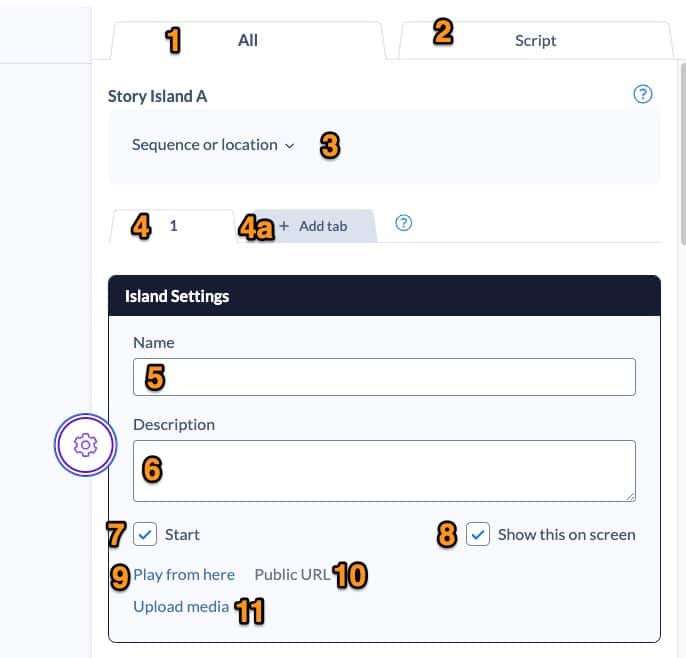Open the purple gear settings button
Viewport: 686px width, 658px height.
(86, 444)
